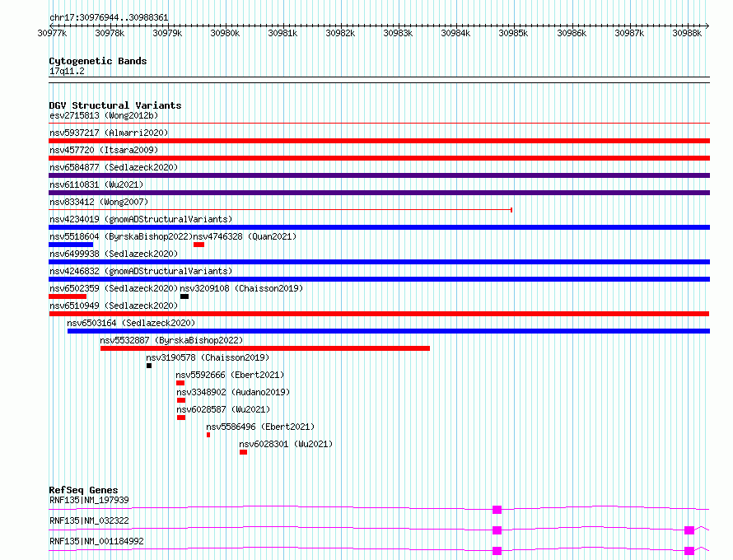This screenshot has height=560, width=733.
Task: Click the red block under nsv6028301
Action: click(x=244, y=452)
